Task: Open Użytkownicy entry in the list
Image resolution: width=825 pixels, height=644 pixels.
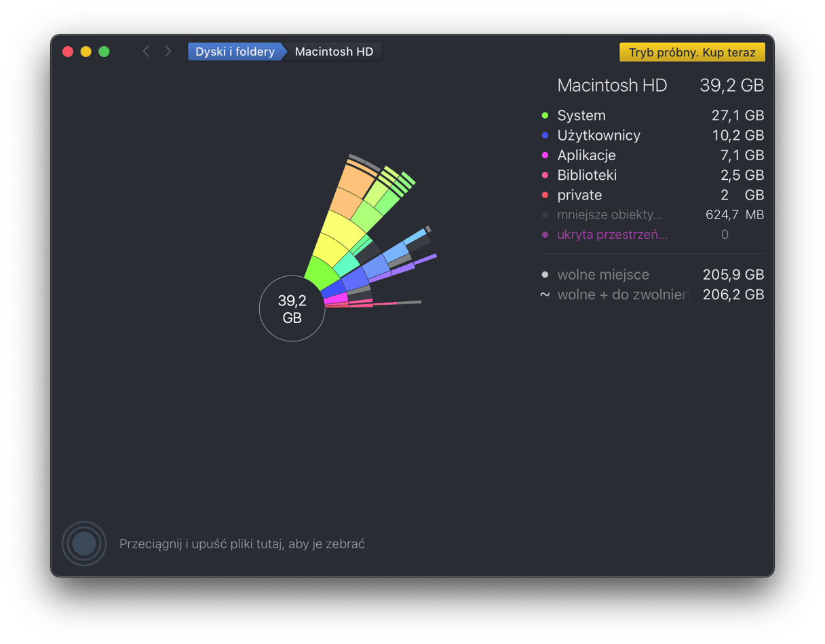Action: [598, 136]
